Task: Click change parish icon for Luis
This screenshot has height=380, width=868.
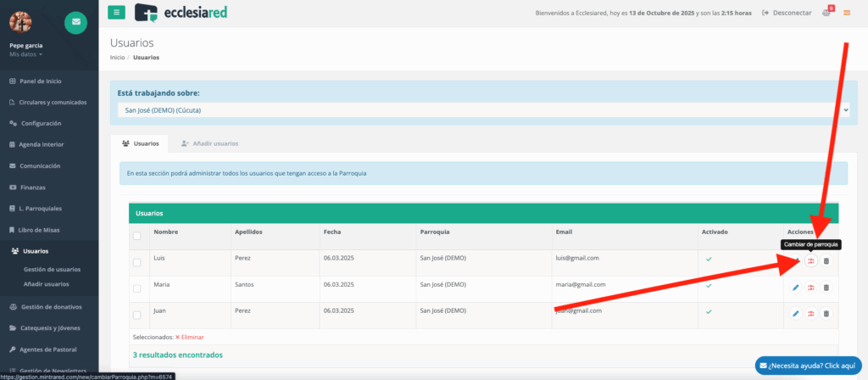Action: point(810,260)
